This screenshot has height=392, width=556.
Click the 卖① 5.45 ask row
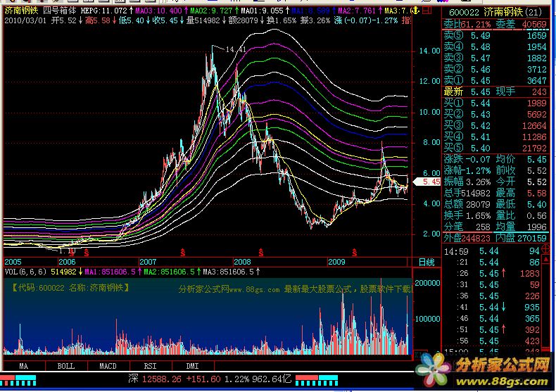[495, 80]
